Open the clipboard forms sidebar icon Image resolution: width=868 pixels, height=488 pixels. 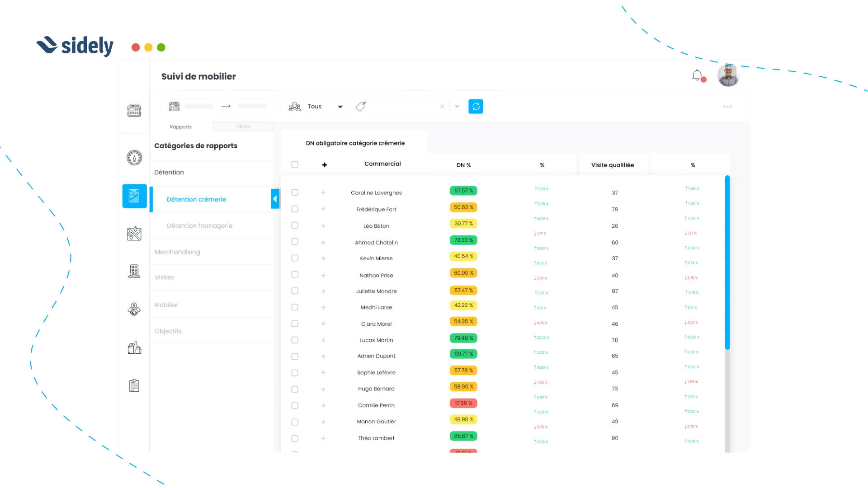(x=134, y=385)
